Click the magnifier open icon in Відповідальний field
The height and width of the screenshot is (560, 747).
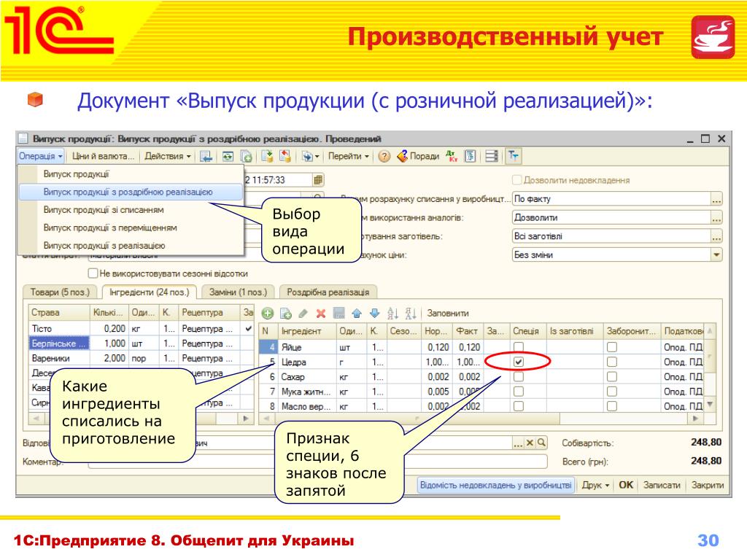541,443
